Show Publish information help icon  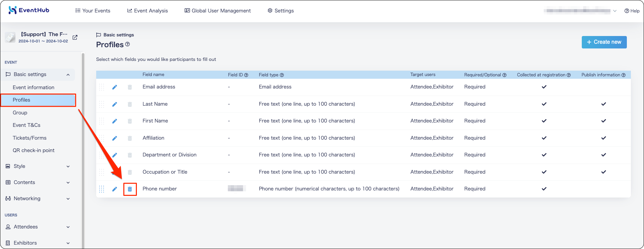point(623,75)
